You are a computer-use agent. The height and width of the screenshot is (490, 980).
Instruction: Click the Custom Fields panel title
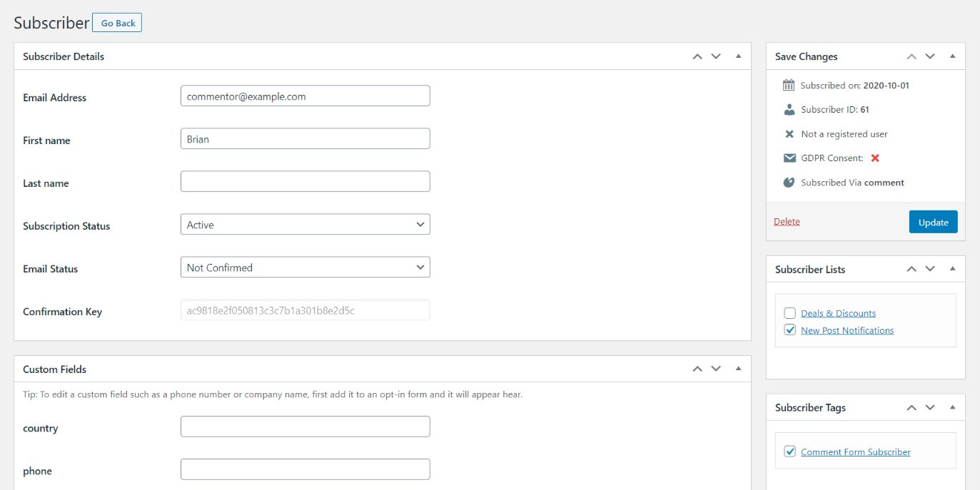coord(54,369)
